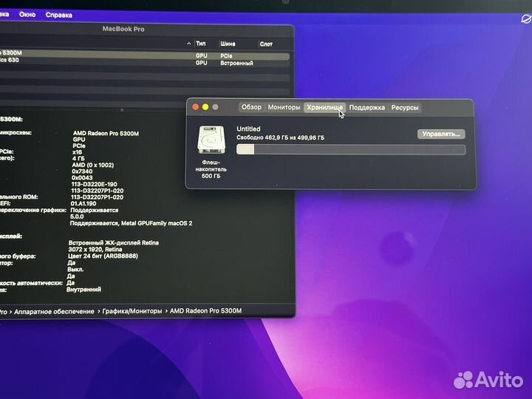Select the GPU row with Встроенный bus
Screen dimensions: 532x399
coord(145,63)
